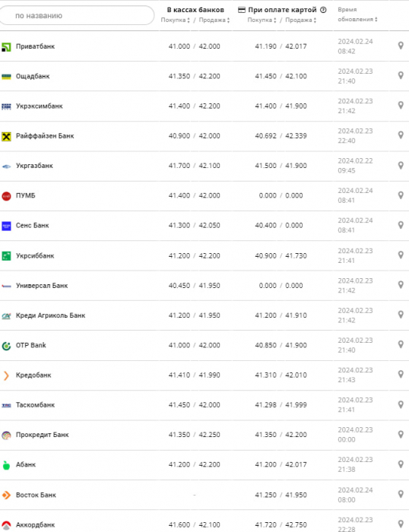Sort card payment rates by Продажа
This screenshot has width=409, height=532.
coord(301,20)
